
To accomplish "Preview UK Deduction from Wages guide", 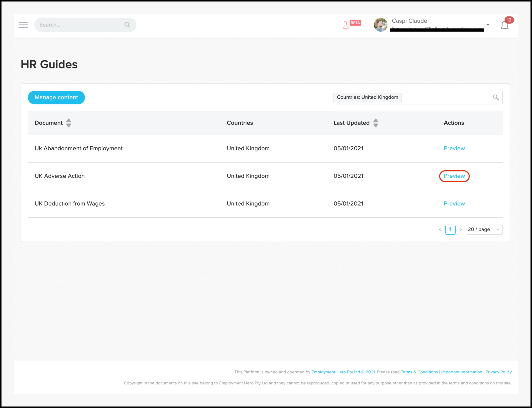I will pyautogui.click(x=454, y=204).
